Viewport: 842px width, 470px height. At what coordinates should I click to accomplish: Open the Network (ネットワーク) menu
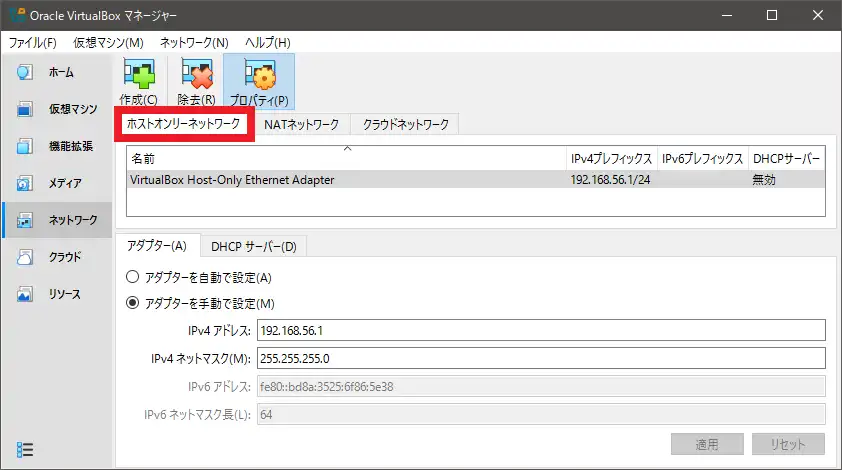(194, 42)
